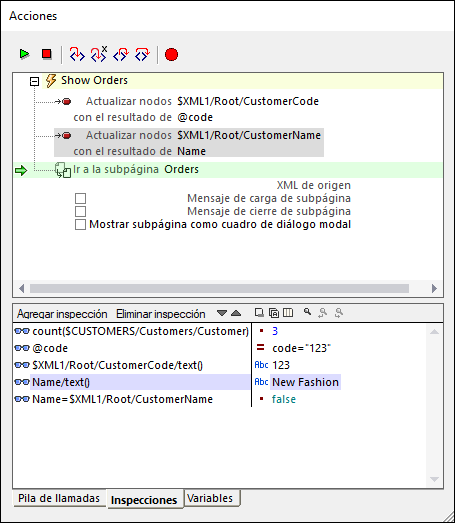Screen dimensions: 455x523
Task: Click Agregar inspección button
Action: (x=62, y=314)
